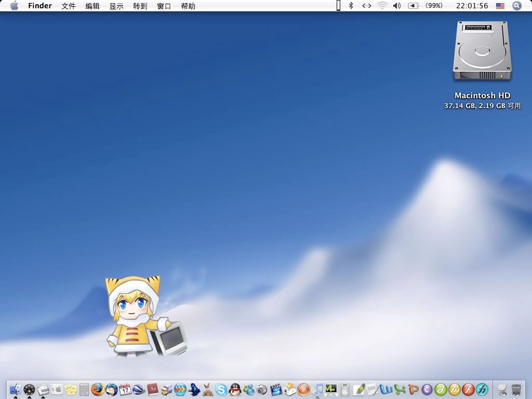Open the Trash in the dock
This screenshot has width=532, height=399.
click(x=516, y=390)
